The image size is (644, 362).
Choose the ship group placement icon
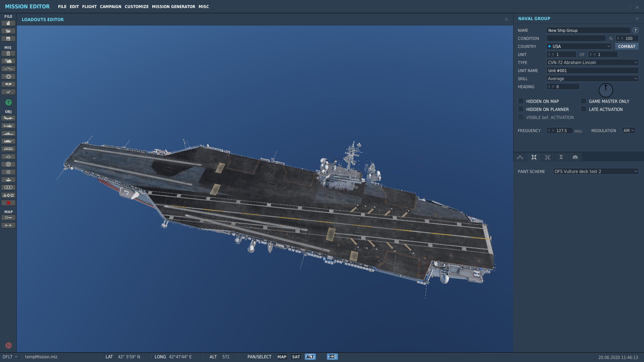(x=8, y=133)
